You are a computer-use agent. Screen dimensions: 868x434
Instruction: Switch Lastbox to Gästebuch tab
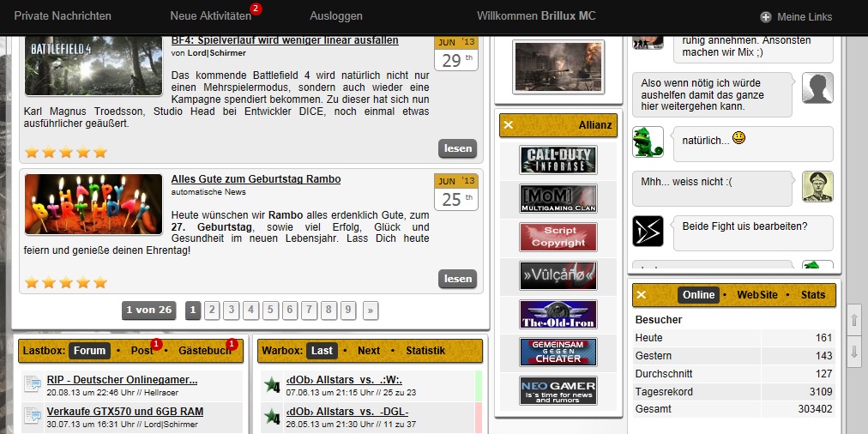click(x=205, y=351)
